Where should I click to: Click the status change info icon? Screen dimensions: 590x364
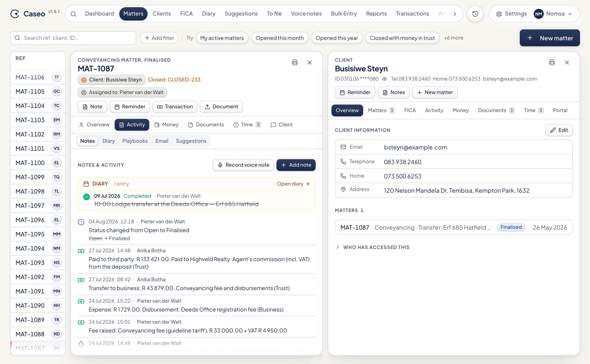tap(81, 222)
